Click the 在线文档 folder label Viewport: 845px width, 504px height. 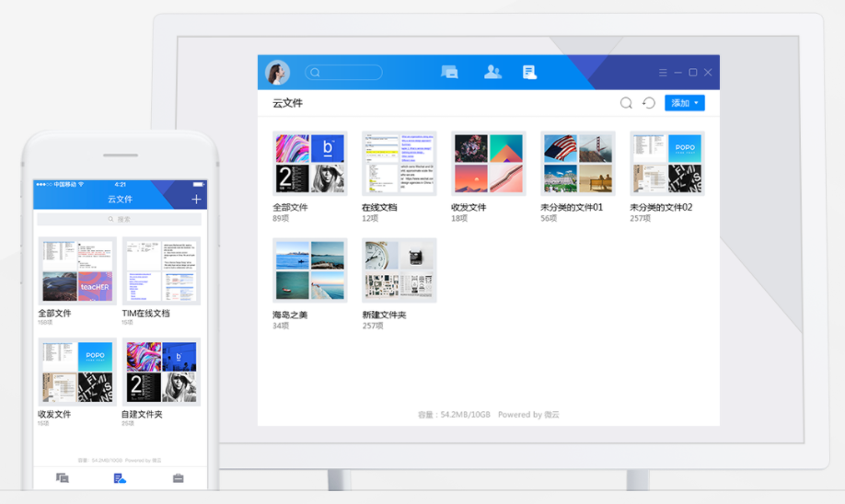click(379, 207)
